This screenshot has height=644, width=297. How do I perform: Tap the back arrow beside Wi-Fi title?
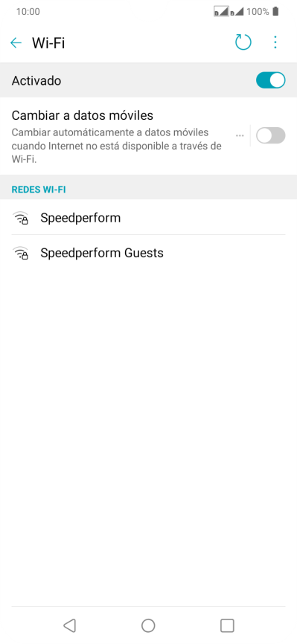(x=16, y=42)
